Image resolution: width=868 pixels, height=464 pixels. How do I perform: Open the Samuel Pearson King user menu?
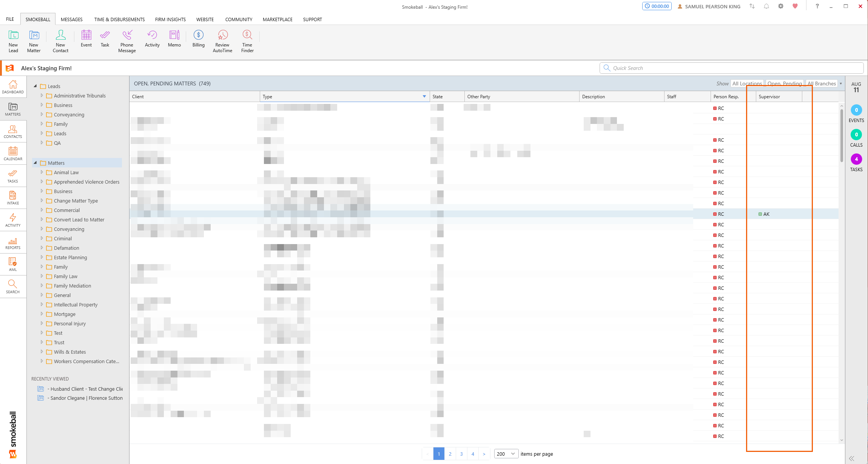tap(709, 6)
